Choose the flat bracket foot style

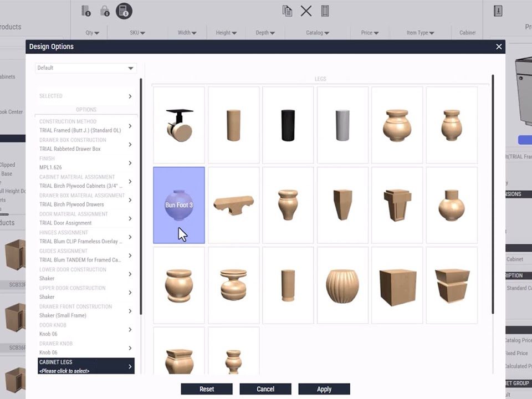coord(233,205)
